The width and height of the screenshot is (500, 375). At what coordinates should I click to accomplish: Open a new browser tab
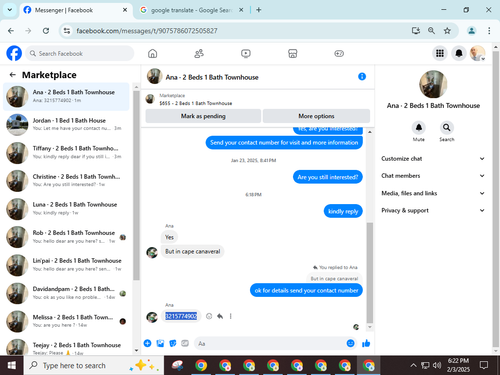pos(259,10)
